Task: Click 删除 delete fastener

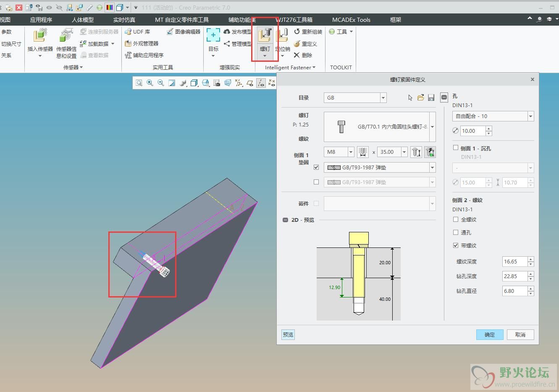Action: click(303, 55)
